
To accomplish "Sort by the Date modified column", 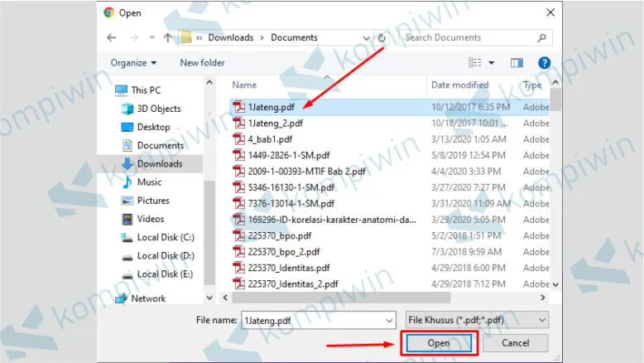I will [x=459, y=85].
